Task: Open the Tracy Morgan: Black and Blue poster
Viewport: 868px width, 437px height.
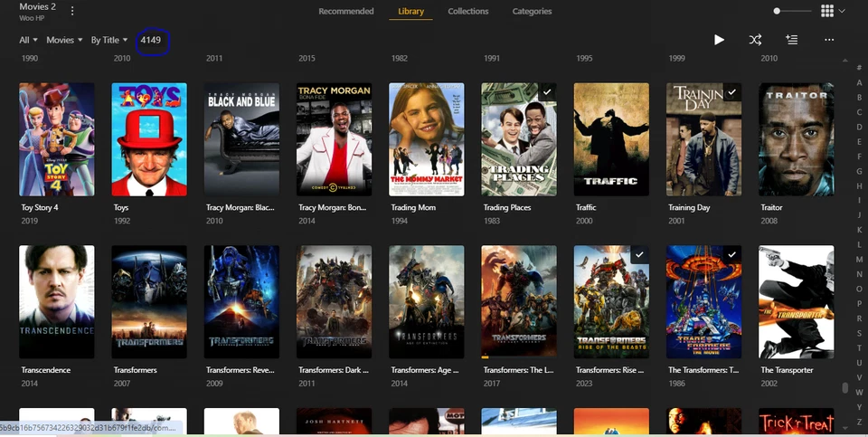Action: point(241,139)
